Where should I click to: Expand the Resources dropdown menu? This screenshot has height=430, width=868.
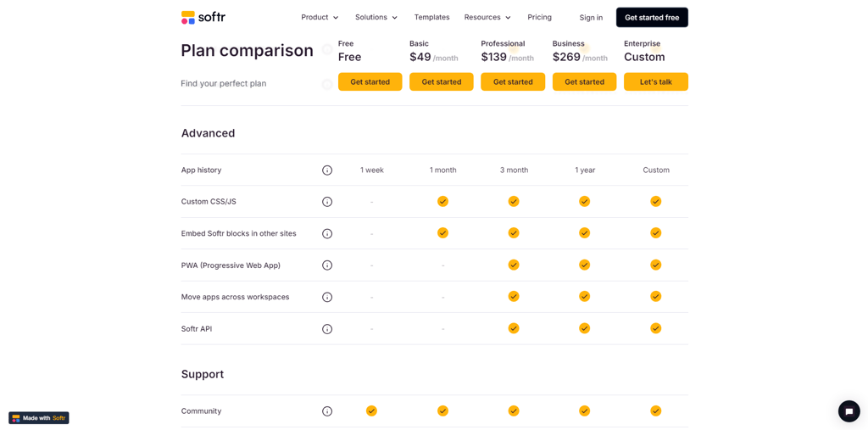487,17
